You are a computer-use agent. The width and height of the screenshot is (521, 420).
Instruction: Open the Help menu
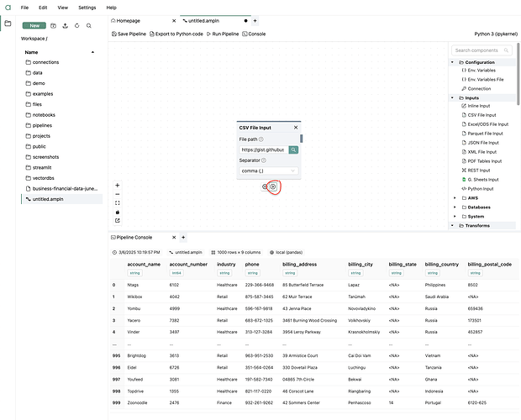coord(111,8)
